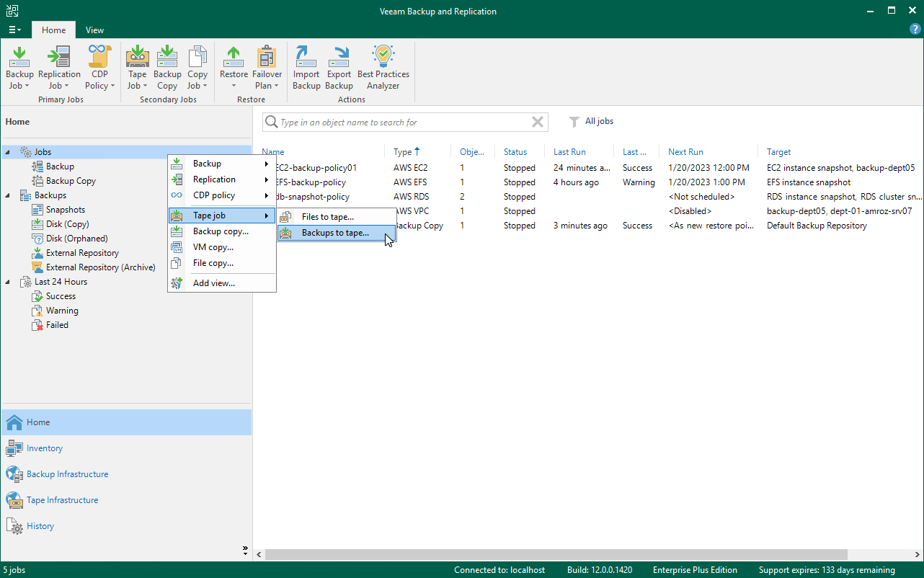Open the CDP Policy dropdown
The image size is (924, 578).
[x=99, y=67]
